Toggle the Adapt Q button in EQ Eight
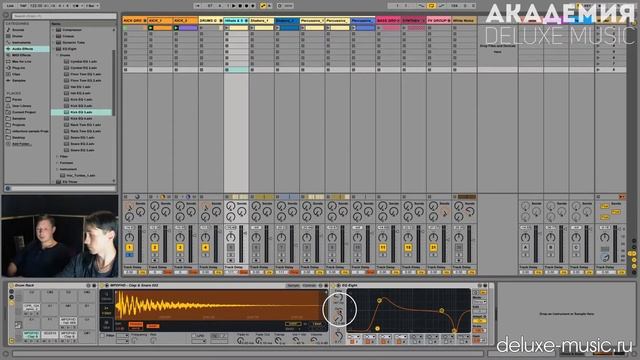The image size is (640, 360). 479,321
